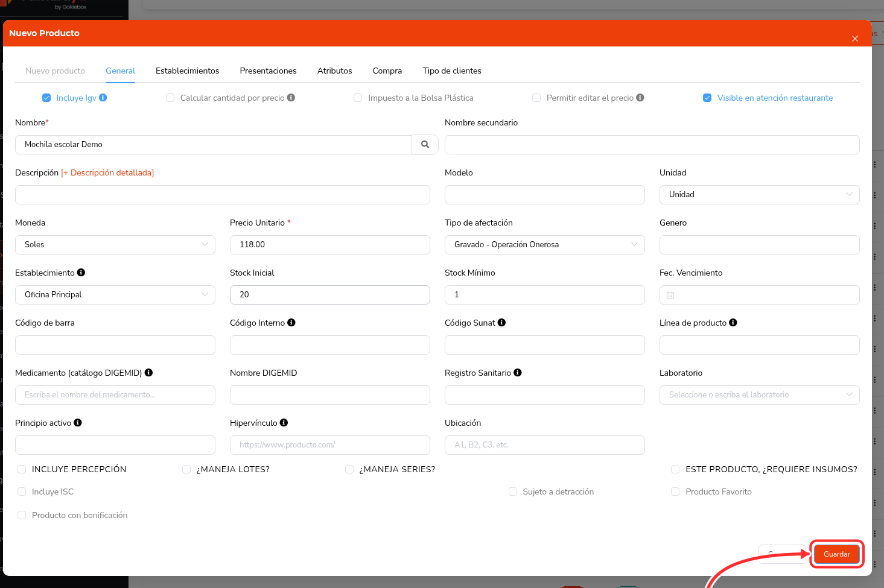This screenshot has height=588, width=884.
Task: Close the Nuevo Producto dialog with the X
Action: coord(855,39)
